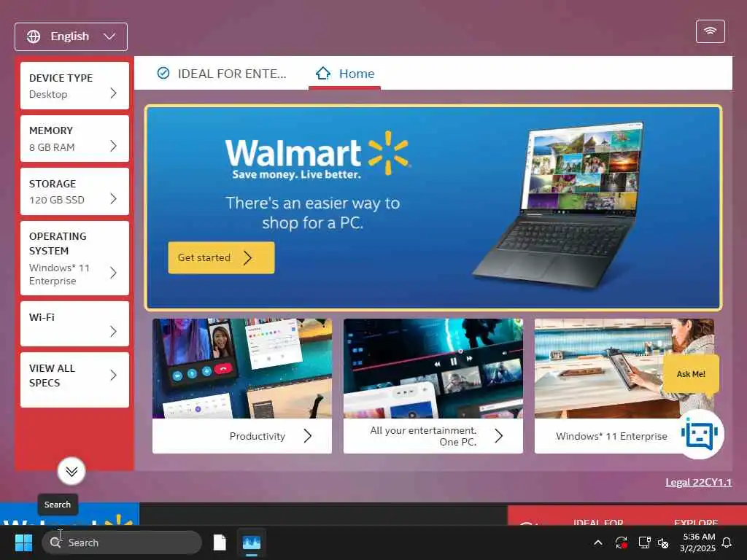Click the muted volume tray icon
This screenshot has height=560, width=747.
point(663,542)
